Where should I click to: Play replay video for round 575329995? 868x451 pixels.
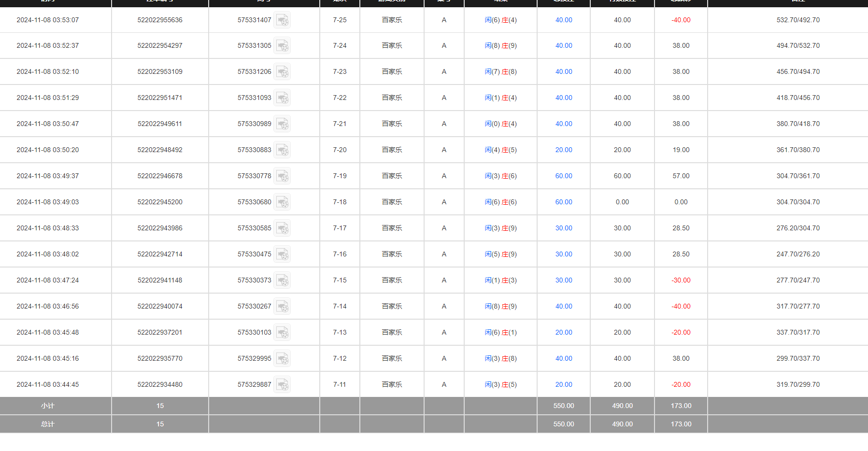(x=282, y=359)
